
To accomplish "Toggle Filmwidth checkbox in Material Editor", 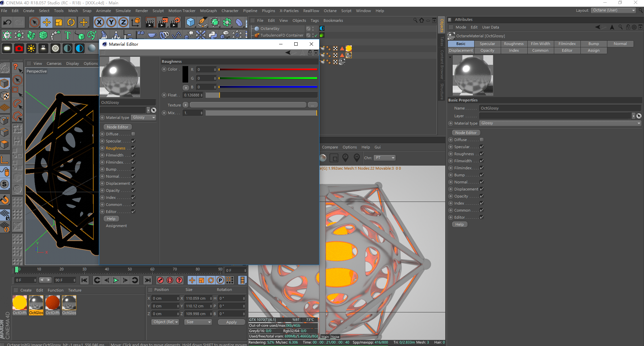I will pyautogui.click(x=133, y=155).
